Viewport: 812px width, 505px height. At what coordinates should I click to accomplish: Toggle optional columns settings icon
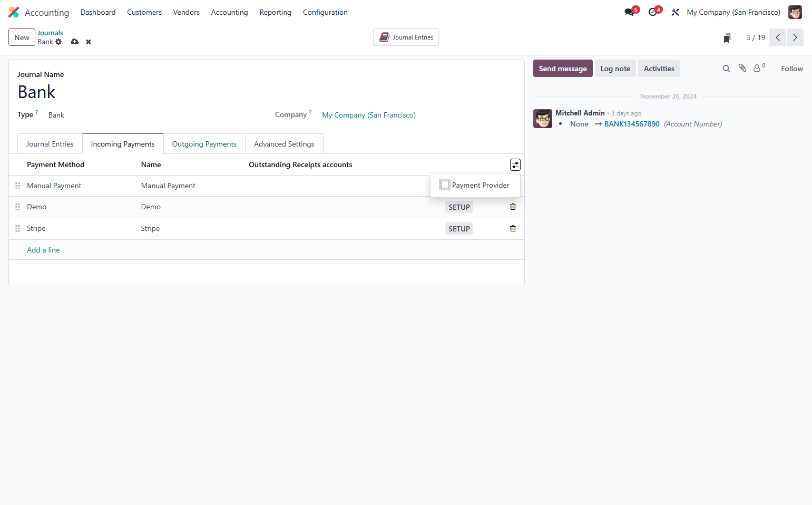point(515,165)
